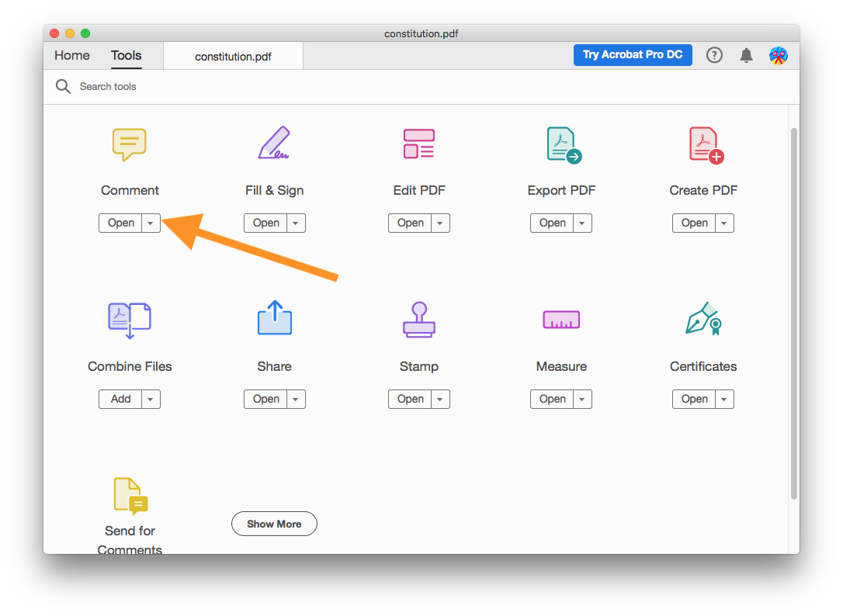Click the Try Acrobat Pro DC button

coord(633,55)
